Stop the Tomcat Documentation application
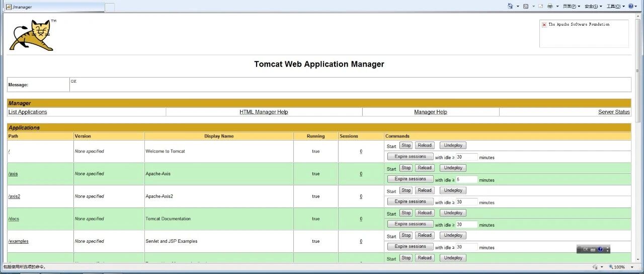 pyautogui.click(x=406, y=213)
